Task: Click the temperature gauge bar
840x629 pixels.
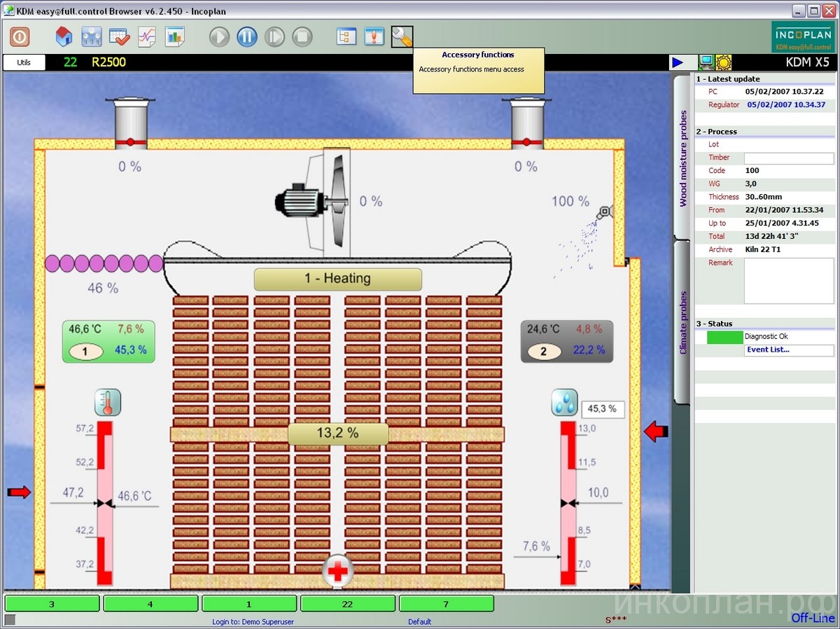Action: [x=105, y=503]
